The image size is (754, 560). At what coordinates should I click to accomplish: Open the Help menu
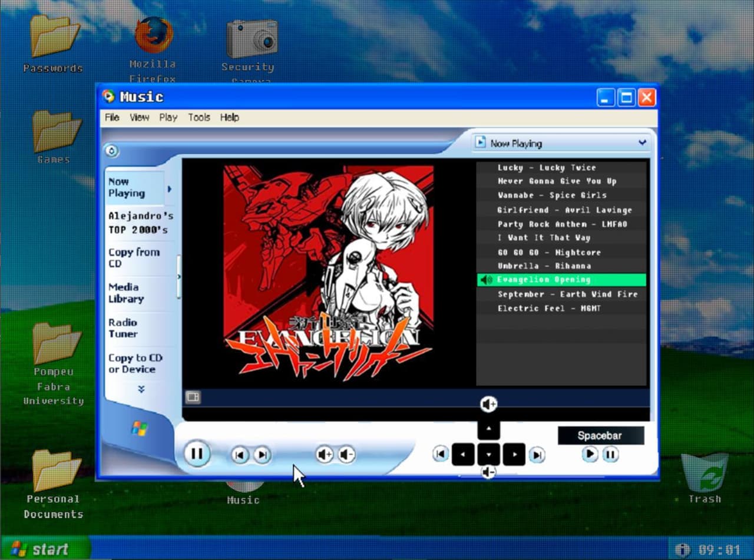230,117
